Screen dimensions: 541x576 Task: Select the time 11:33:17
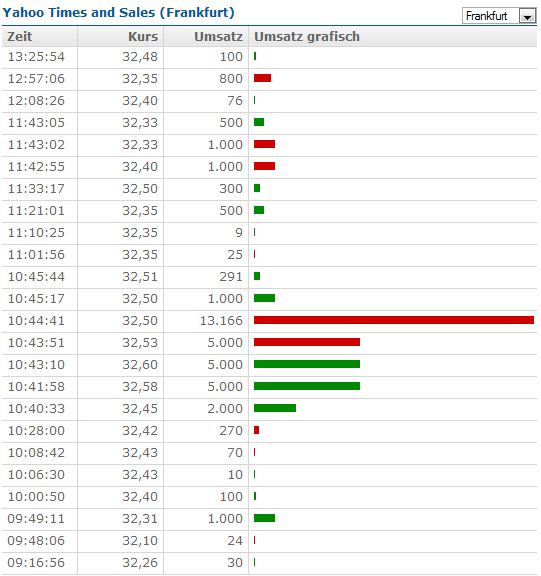(x=36, y=189)
